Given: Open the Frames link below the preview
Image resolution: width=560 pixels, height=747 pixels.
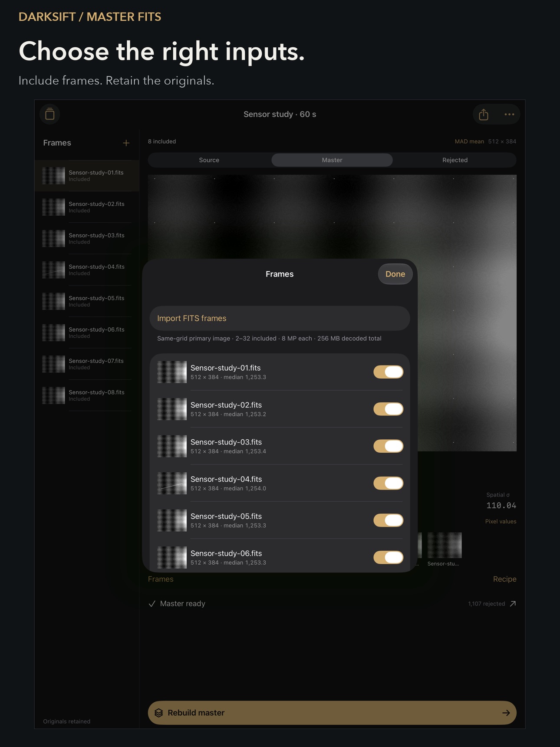Looking at the screenshot, I should click(161, 579).
